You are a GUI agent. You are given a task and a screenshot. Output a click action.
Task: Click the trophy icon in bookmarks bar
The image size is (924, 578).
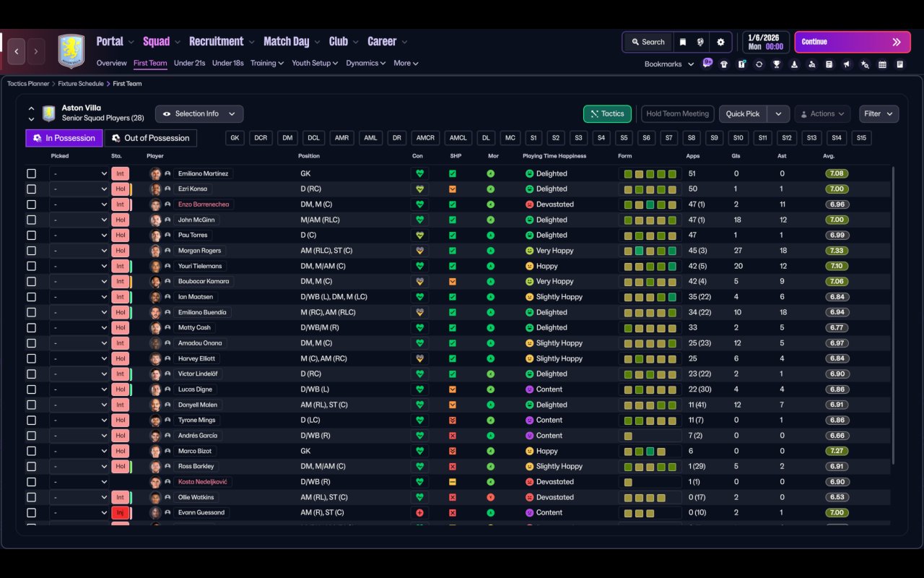pyautogui.click(x=777, y=64)
